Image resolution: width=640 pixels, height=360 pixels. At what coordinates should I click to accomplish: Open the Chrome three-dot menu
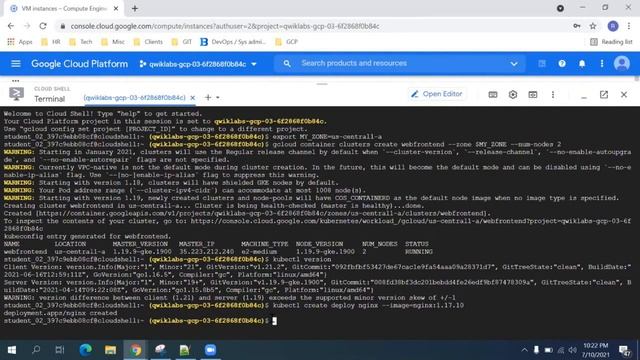tap(629, 26)
